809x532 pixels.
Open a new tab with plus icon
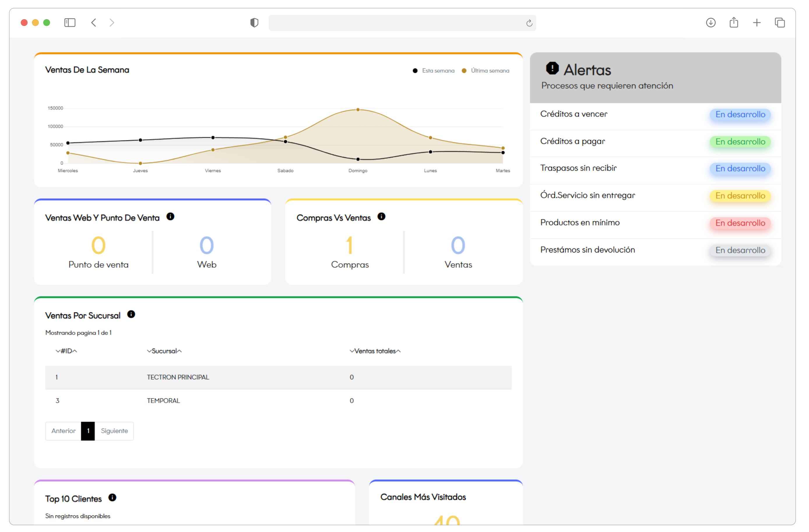point(757,23)
